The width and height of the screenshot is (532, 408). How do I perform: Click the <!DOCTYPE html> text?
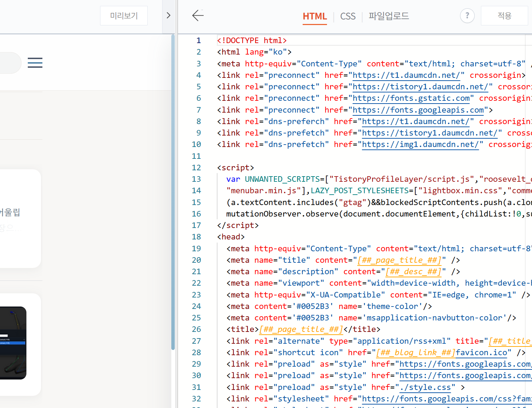click(x=252, y=41)
